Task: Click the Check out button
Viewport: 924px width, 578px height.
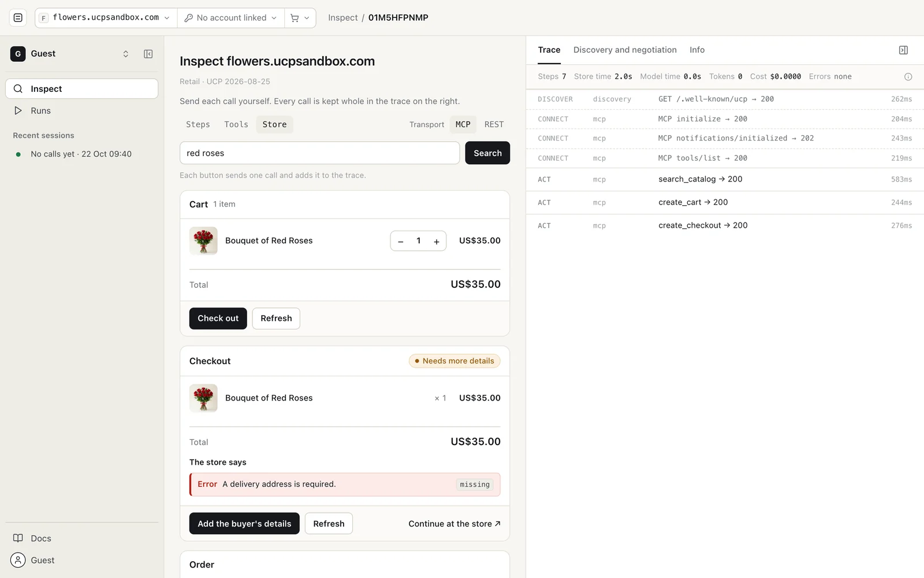Action: [x=218, y=318]
